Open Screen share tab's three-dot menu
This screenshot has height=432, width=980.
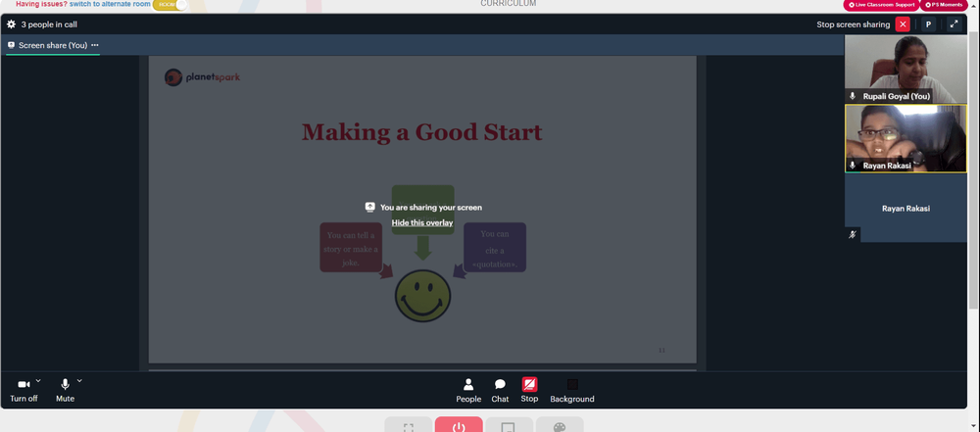(x=95, y=45)
